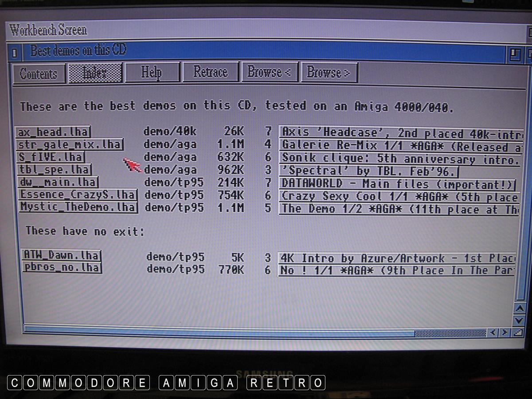Select str_gale_mix.lha archive link

pyautogui.click(x=69, y=145)
